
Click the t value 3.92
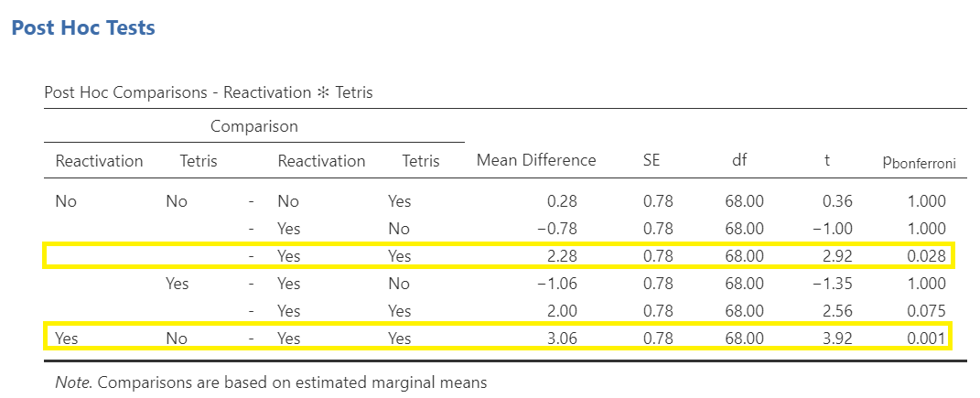(837, 339)
